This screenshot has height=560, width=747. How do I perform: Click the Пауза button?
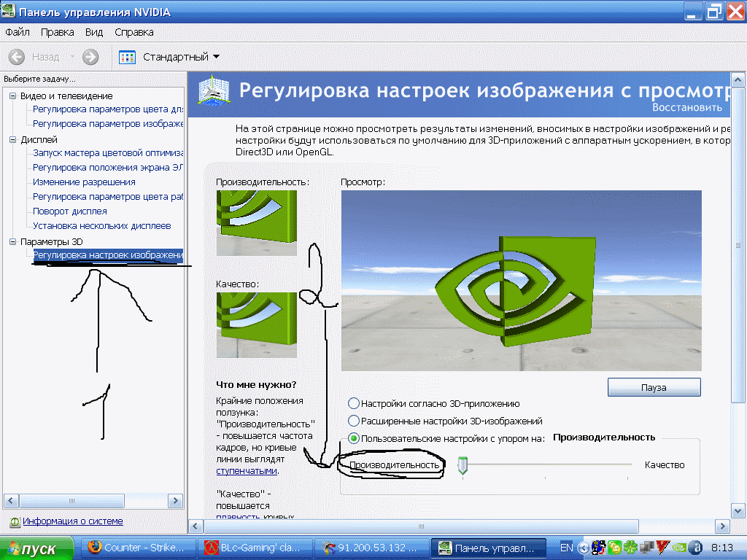coord(654,387)
